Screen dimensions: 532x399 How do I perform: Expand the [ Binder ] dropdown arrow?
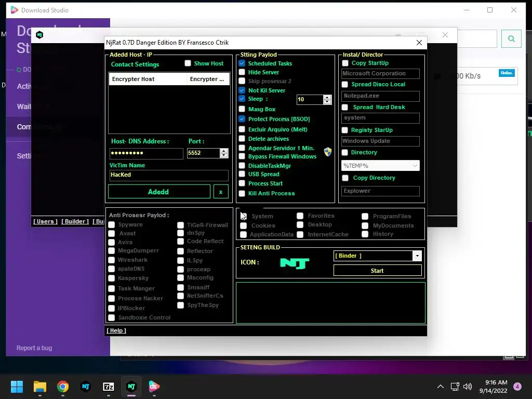(417, 256)
